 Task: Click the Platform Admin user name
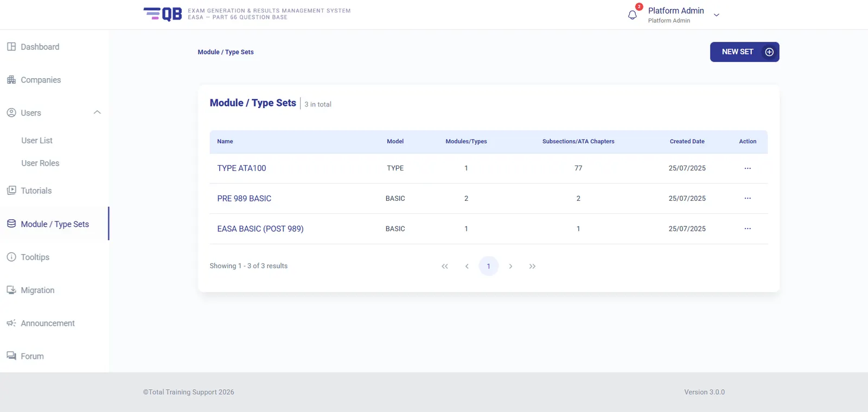click(x=676, y=10)
